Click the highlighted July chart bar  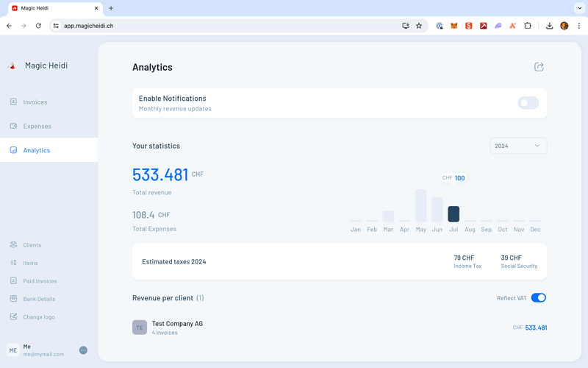453,213
